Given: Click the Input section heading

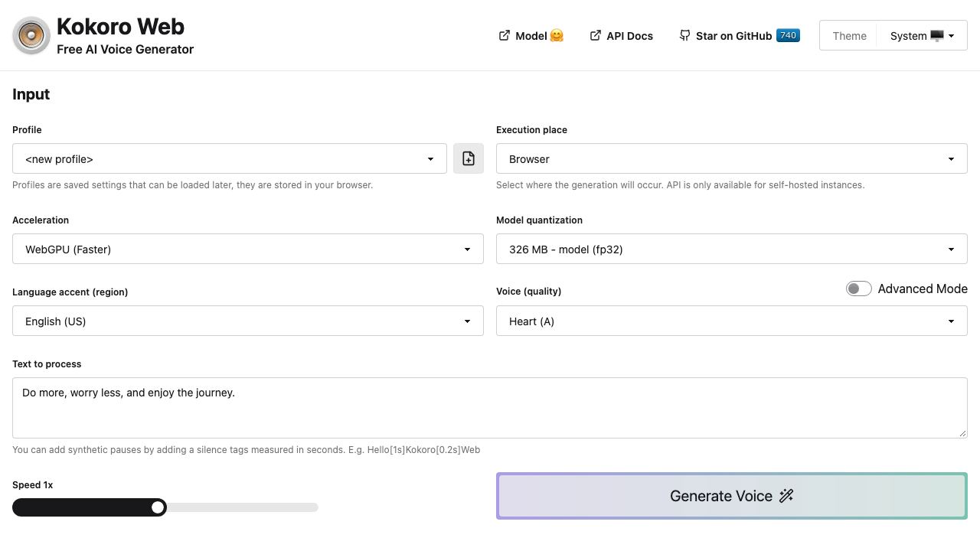Looking at the screenshot, I should coord(31,94).
